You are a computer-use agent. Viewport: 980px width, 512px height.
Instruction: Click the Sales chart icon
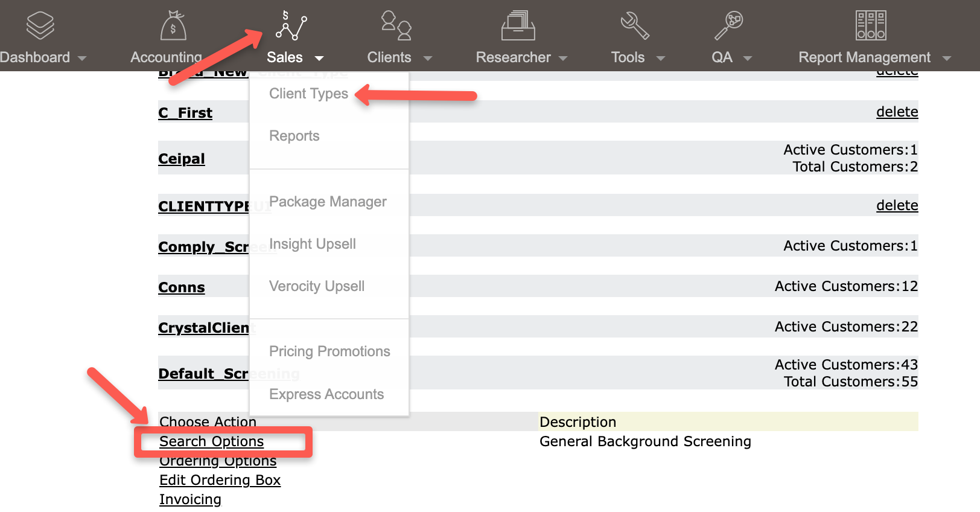[291, 26]
